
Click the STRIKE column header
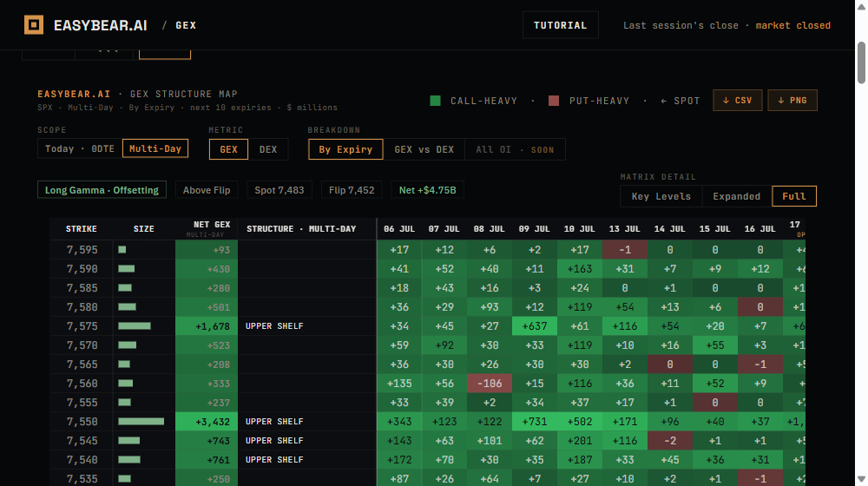click(82, 228)
